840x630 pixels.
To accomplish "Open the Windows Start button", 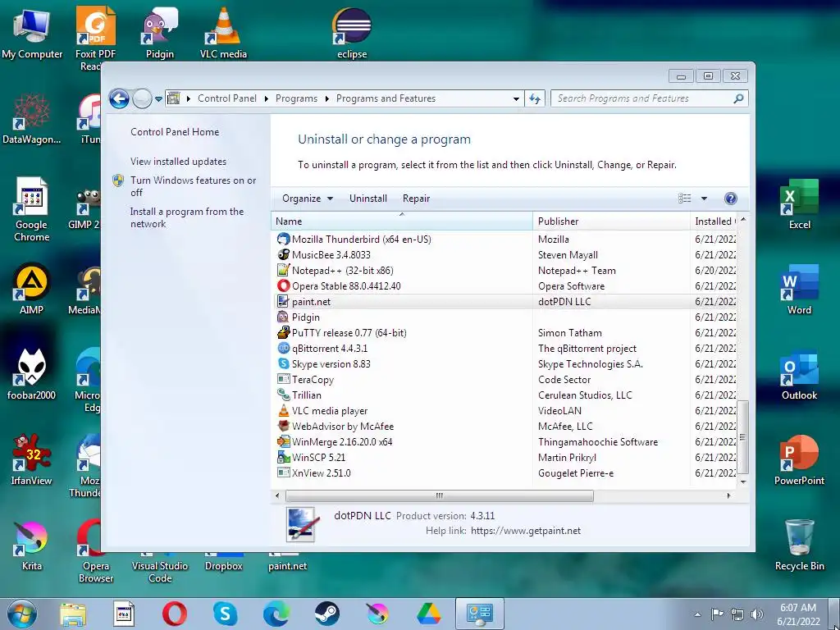I will [x=22, y=614].
